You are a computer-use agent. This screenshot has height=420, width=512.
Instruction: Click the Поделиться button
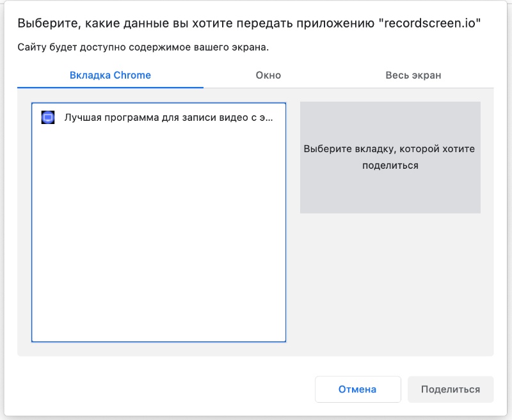click(451, 389)
